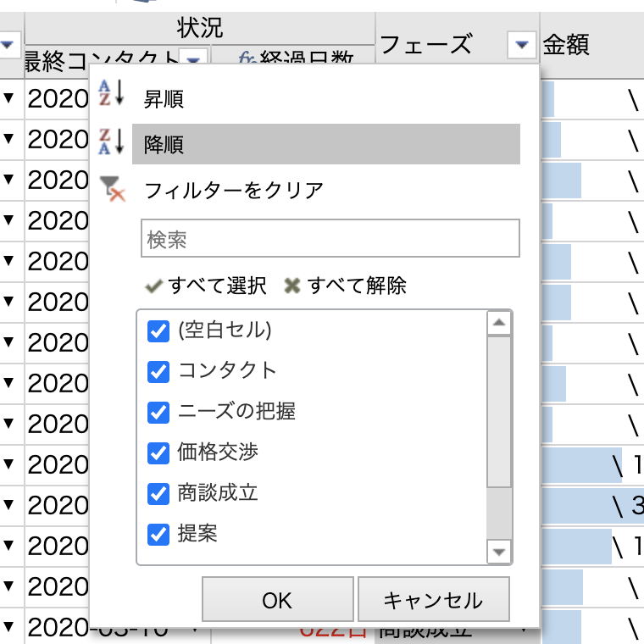Viewport: 644px width, 644px height.
Task: Expand the first row's dropdown arrow
Action: (9, 99)
